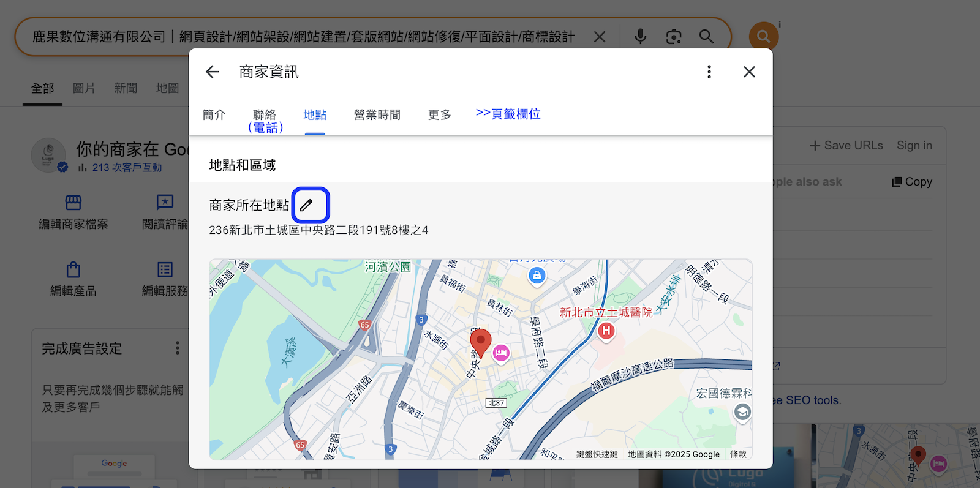Image resolution: width=980 pixels, height=488 pixels.
Task: Start voice search with the microphone icon
Action: click(640, 37)
